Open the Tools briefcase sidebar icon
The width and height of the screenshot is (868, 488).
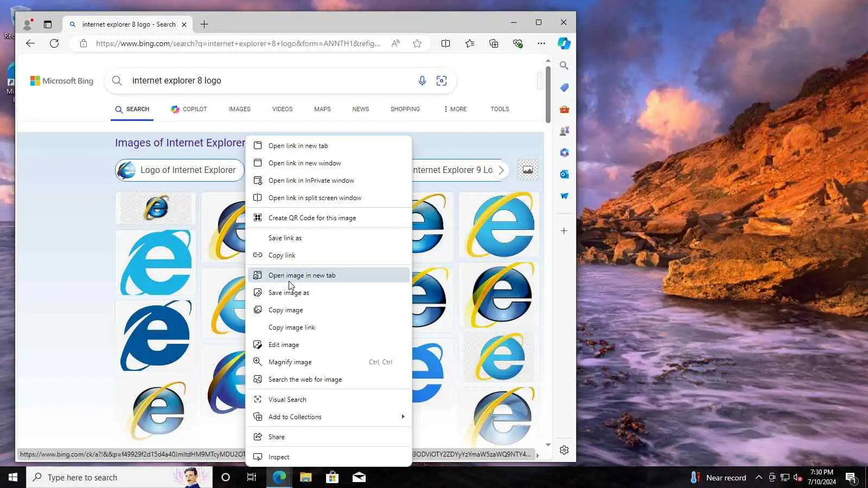point(564,109)
